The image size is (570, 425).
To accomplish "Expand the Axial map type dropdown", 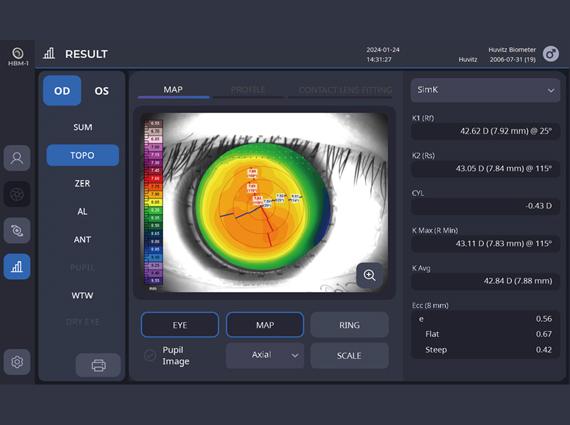I will (x=265, y=355).
